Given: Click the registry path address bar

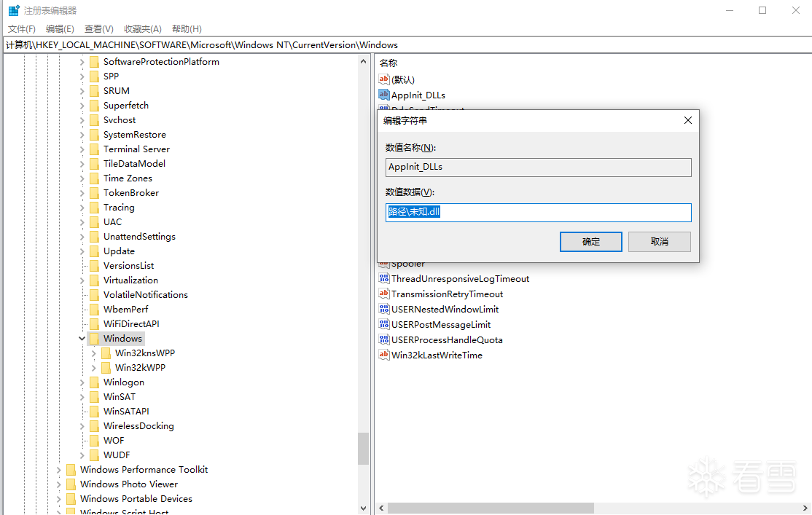Looking at the screenshot, I should (406, 45).
